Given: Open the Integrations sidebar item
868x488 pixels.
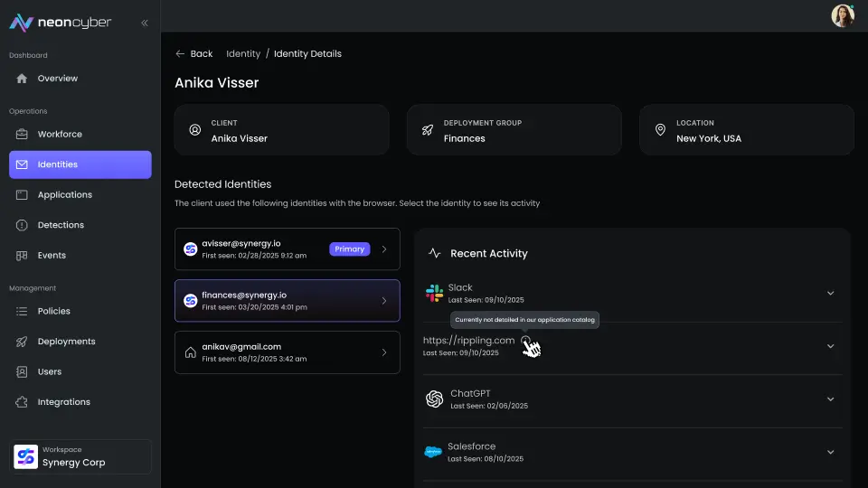Looking at the screenshot, I should 63,402.
